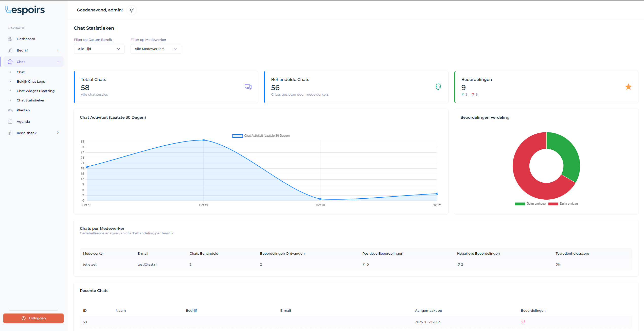This screenshot has width=644, height=331.
Task: Click the Lespoirs logo in the sidebar
Action: click(x=25, y=10)
